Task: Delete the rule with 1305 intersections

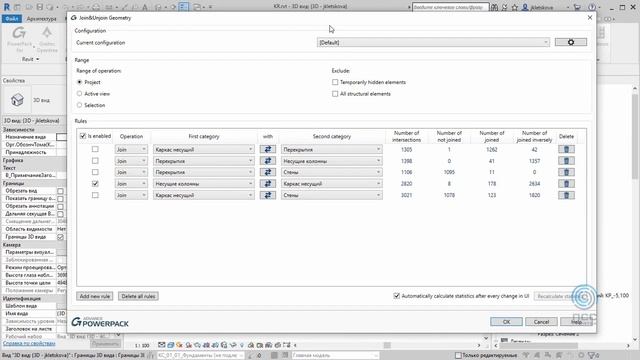Action: [x=566, y=149]
